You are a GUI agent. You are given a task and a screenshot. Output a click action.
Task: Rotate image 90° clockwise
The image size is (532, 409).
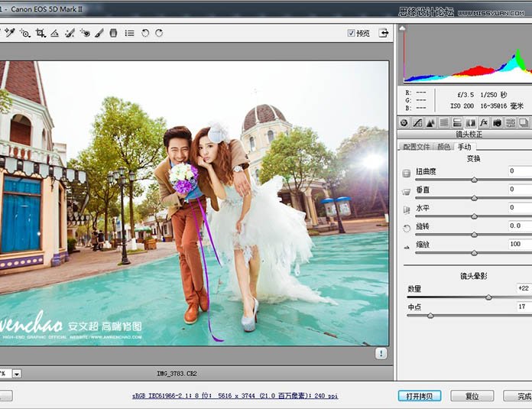[x=159, y=33]
